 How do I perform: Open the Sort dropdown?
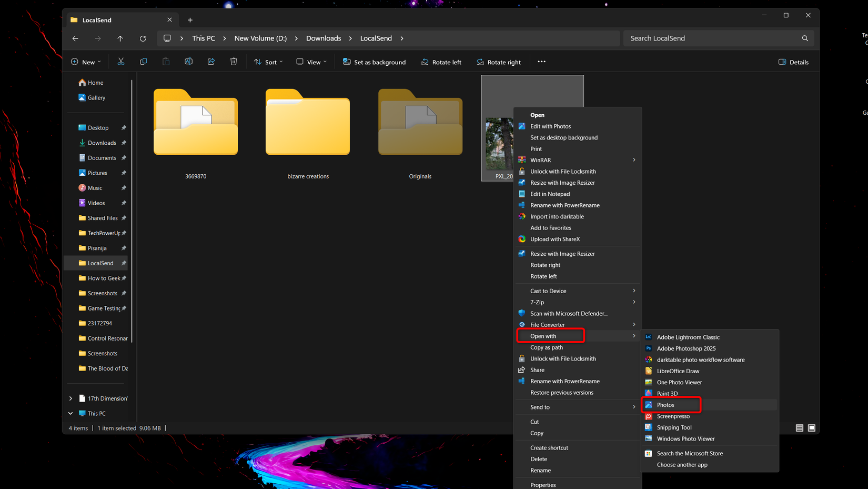[x=268, y=62]
